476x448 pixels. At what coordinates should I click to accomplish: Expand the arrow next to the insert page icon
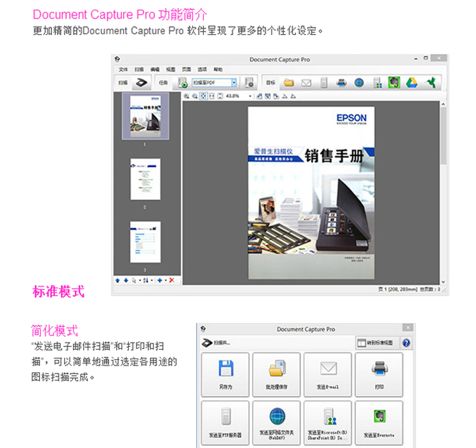pyautogui.click(x=166, y=280)
